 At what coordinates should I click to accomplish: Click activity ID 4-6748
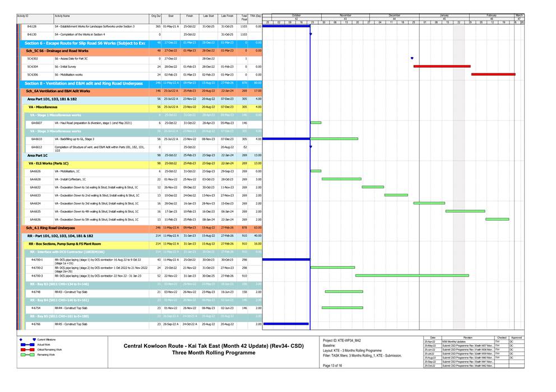pyautogui.click(x=35, y=292)
